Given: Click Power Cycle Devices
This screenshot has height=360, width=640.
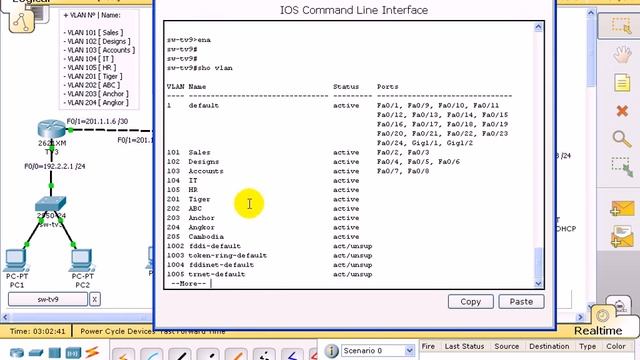Looking at the screenshot, I should 118,331.
